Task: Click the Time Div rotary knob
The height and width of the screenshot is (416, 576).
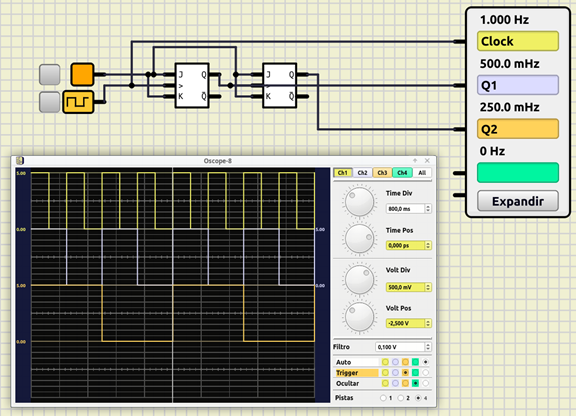Action: (360, 202)
